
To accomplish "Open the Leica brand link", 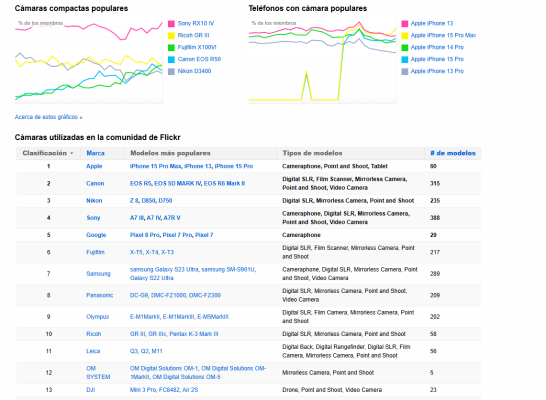I will [93, 352].
